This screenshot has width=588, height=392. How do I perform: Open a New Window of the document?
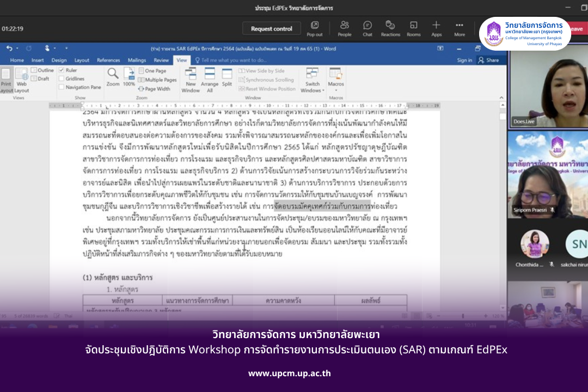tap(191, 80)
